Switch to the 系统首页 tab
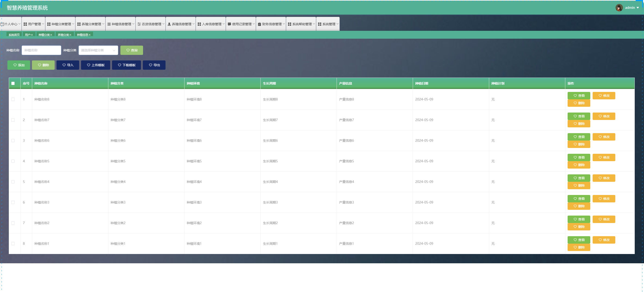 (x=14, y=35)
